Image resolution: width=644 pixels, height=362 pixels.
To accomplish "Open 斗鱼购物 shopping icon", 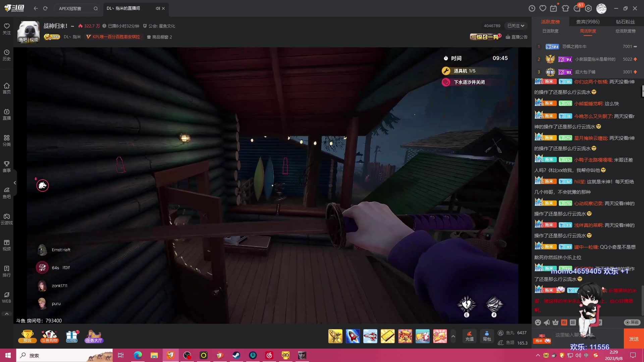I will point(50,336).
